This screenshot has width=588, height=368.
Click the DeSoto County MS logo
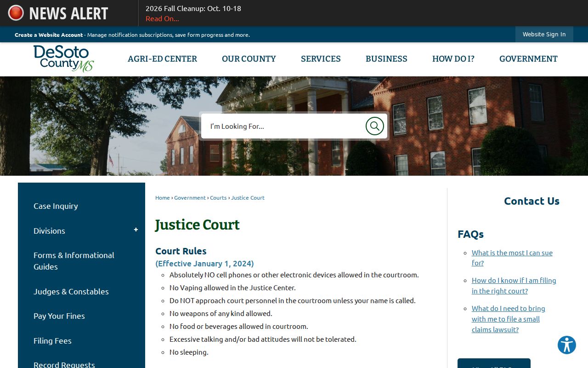[63, 58]
